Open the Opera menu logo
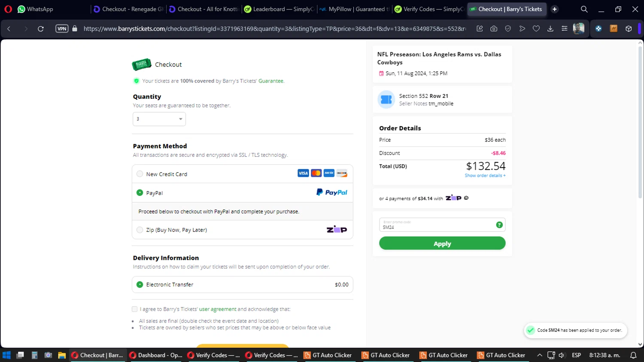644x362 pixels. (8, 9)
